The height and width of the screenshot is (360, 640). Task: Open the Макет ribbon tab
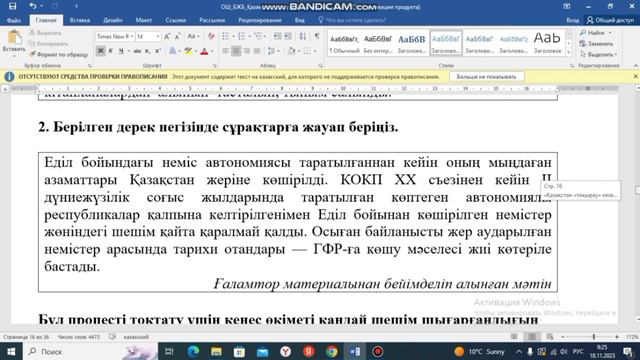point(144,20)
